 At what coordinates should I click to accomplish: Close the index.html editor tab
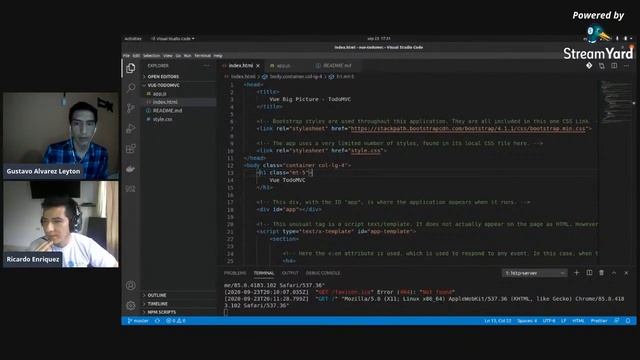pyautogui.click(x=258, y=66)
